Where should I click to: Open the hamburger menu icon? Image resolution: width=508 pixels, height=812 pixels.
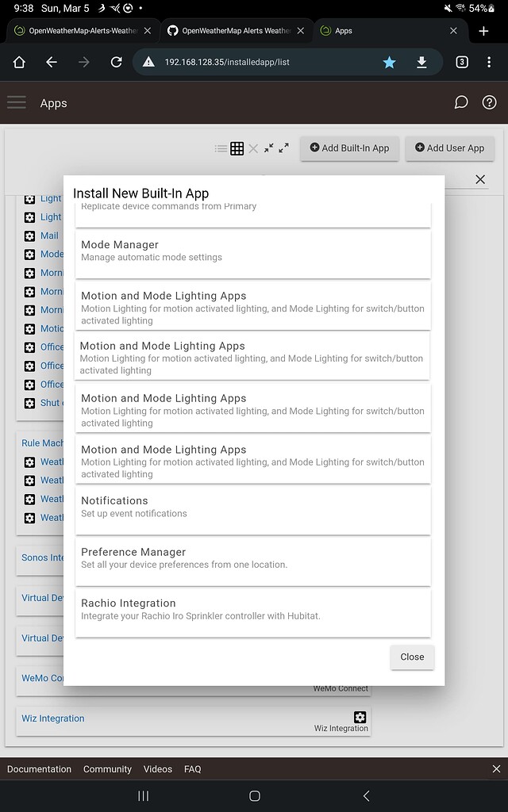[x=16, y=102]
